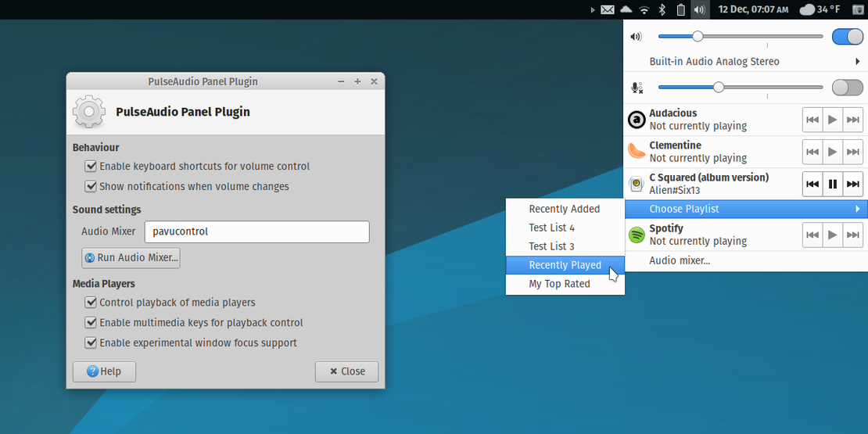The width and height of the screenshot is (868, 434).
Task: Open the Choose Playlist submenu
Action: (x=746, y=210)
